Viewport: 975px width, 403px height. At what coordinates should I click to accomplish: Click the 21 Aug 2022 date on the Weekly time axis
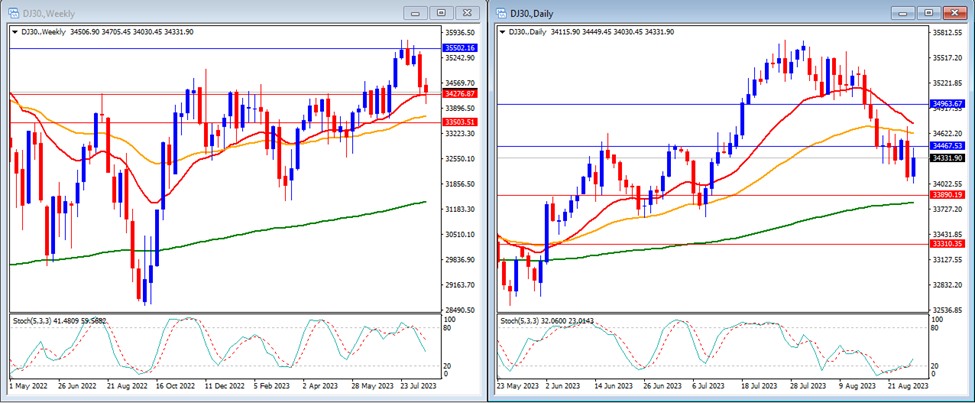127,386
